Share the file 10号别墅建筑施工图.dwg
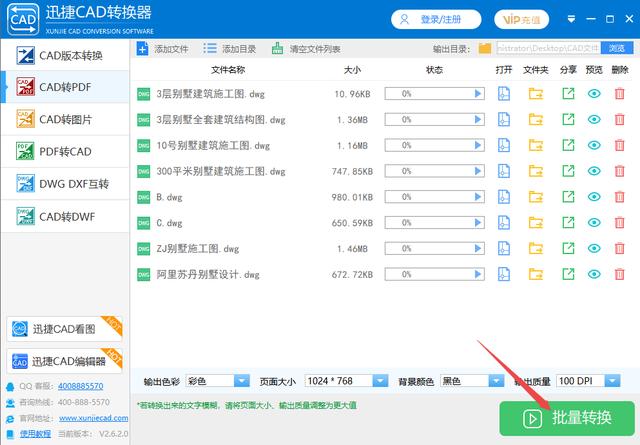The width and height of the screenshot is (640, 445). (568, 145)
